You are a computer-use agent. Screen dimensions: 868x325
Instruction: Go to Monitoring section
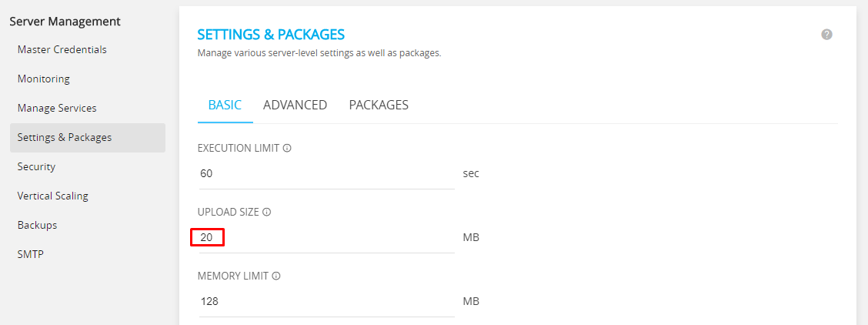(44, 79)
